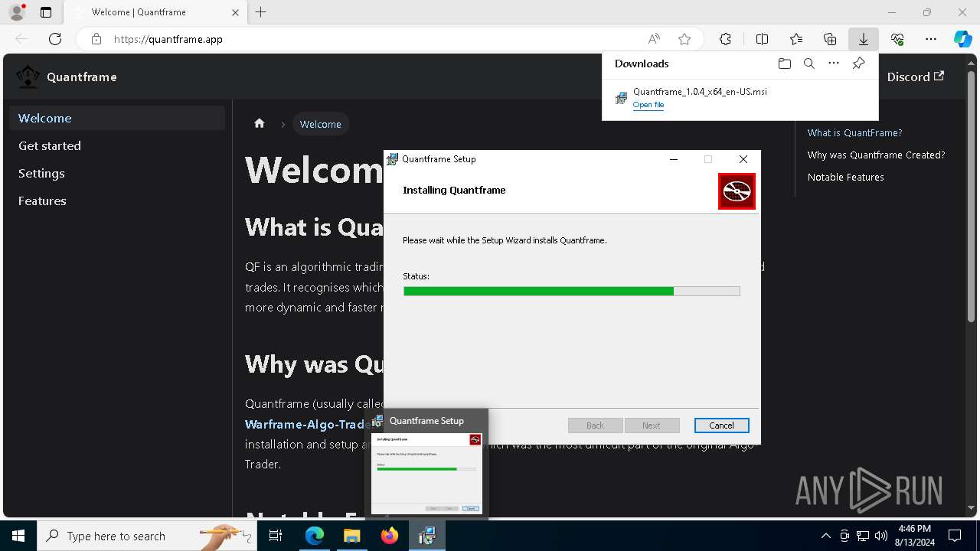980x551 pixels.
Task: Open the Favorites list icon
Action: (796, 39)
